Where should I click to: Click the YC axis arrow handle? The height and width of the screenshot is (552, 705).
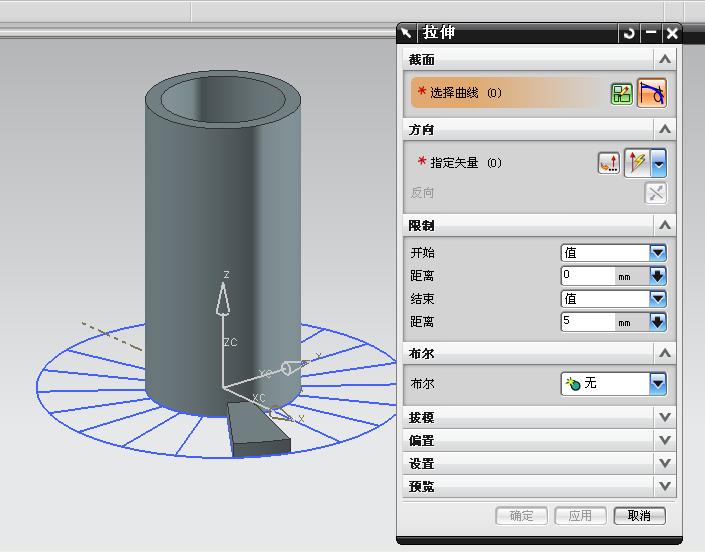click(294, 367)
